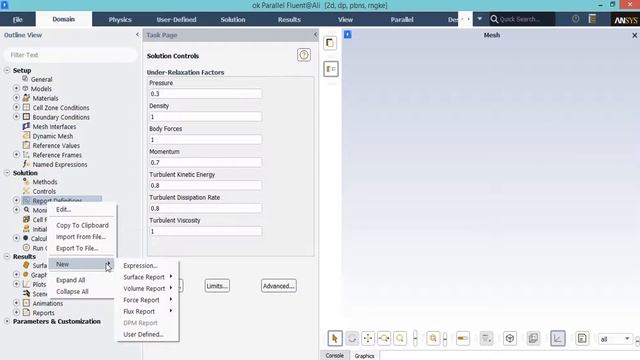Click the Named Expressions fx icon
Image resolution: width=640 pixels, height=360 pixels.
[26, 164]
